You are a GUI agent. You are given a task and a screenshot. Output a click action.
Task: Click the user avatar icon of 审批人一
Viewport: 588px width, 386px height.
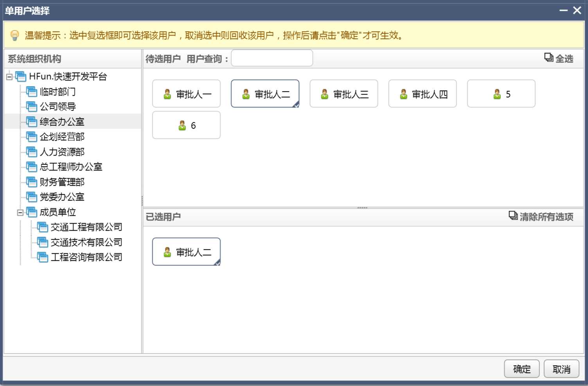[x=167, y=94]
